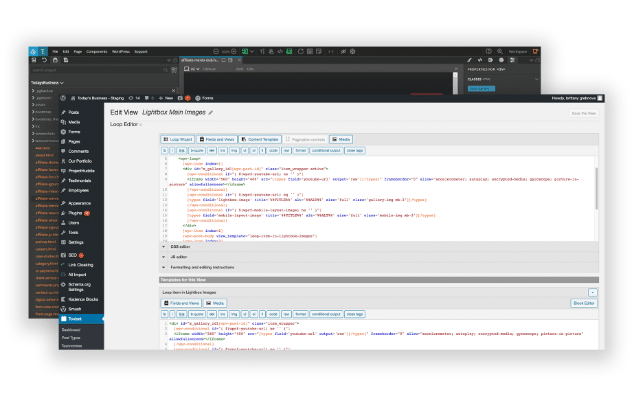Click the Block Editor button
Image resolution: width=636 pixels, height=398 pixels.
coord(584,303)
